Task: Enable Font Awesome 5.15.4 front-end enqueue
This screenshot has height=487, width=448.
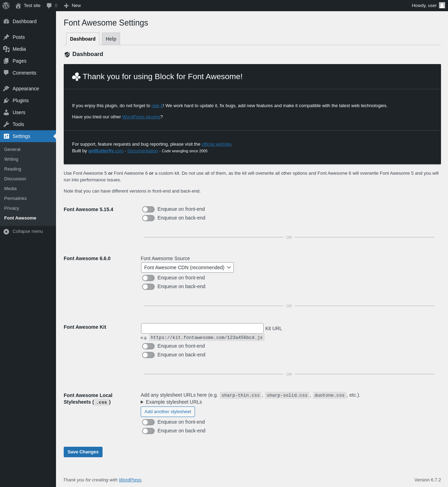Action: click(148, 209)
